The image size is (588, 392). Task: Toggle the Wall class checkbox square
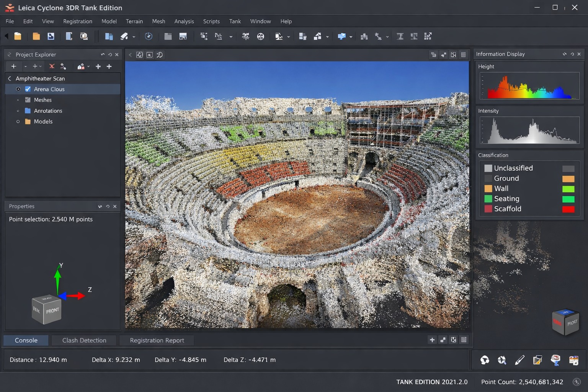click(488, 188)
